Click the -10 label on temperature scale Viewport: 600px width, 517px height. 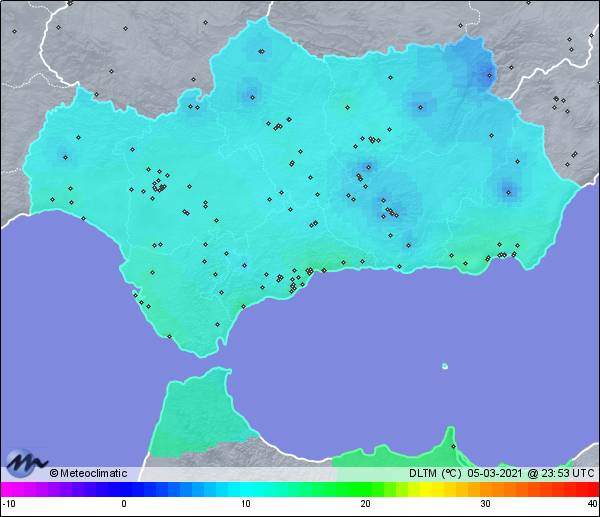pos(9,504)
